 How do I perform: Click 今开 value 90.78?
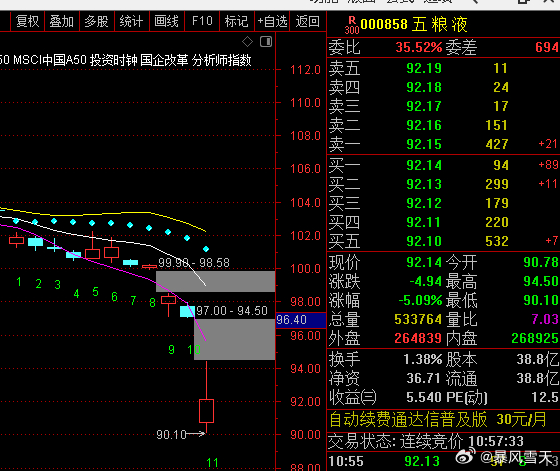point(541,262)
